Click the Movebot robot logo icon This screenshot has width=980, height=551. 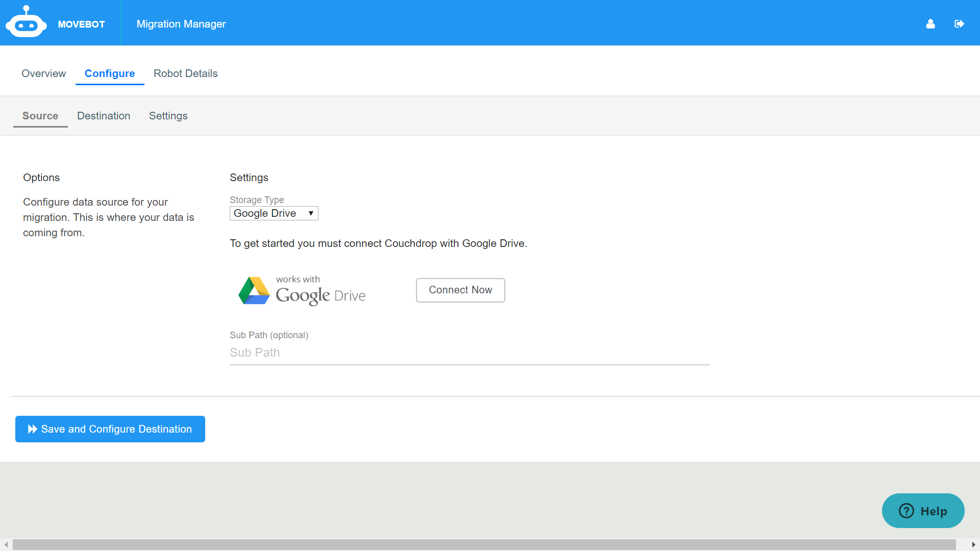[26, 22]
